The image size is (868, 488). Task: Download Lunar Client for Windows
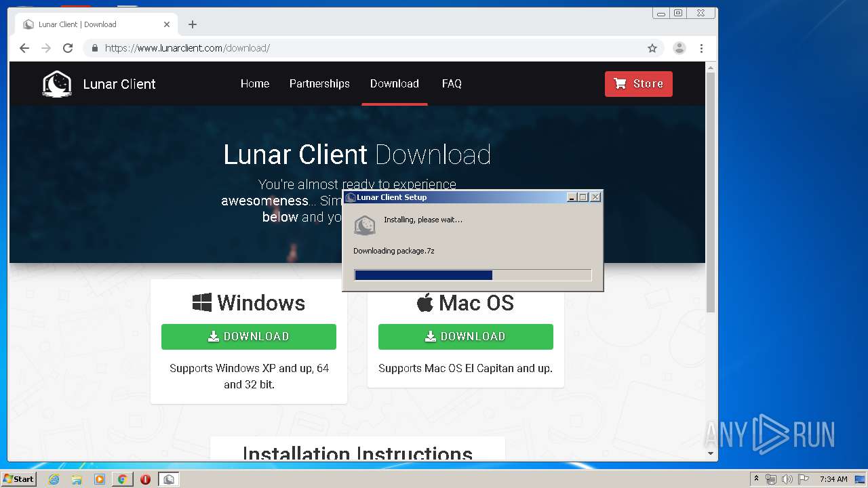(x=249, y=337)
